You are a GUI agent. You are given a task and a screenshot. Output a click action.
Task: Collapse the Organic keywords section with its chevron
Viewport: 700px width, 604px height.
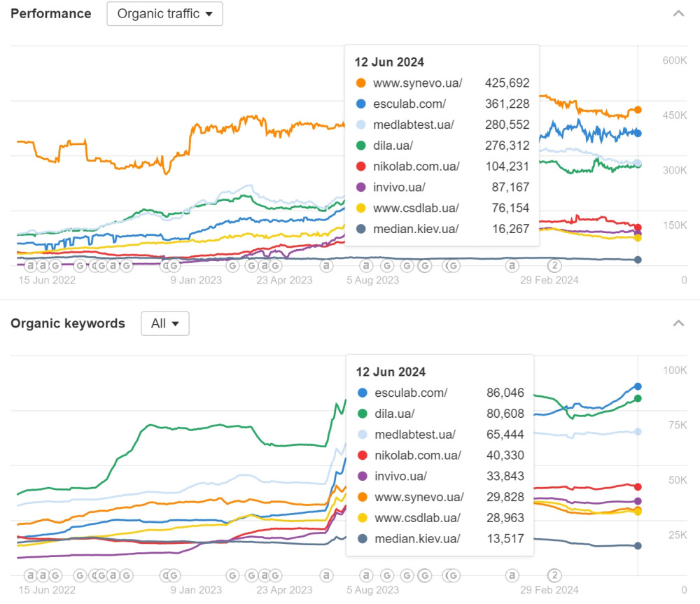coord(678,323)
